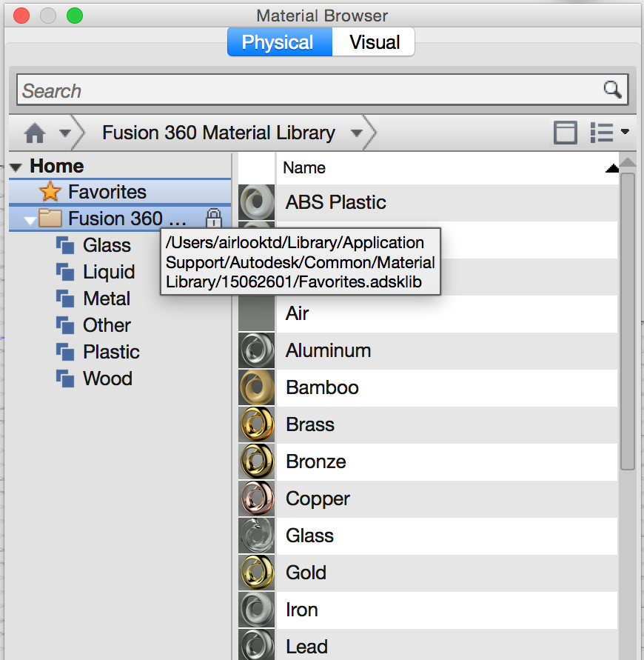Click the Gold thumbnail
The image size is (644, 660).
pos(257,573)
